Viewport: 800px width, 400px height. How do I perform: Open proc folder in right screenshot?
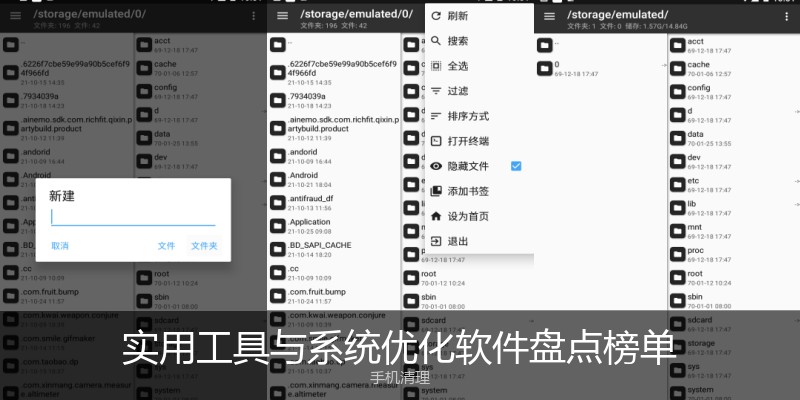[734, 255]
